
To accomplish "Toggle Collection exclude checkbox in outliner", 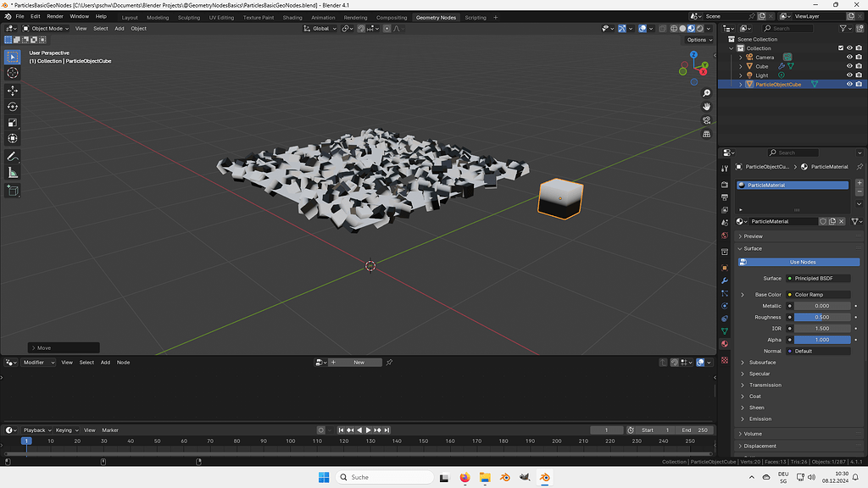I will click(x=841, y=48).
